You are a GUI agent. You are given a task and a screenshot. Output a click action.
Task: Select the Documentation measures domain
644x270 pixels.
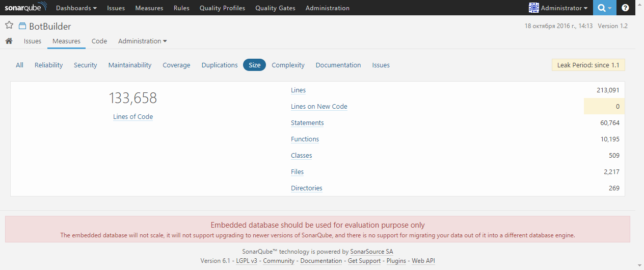pyautogui.click(x=338, y=65)
